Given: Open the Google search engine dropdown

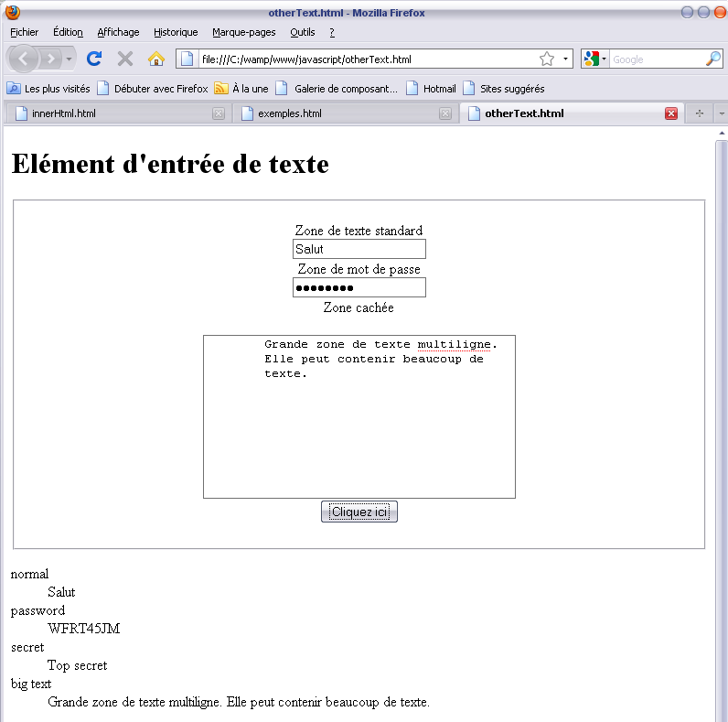Looking at the screenshot, I should point(594,59).
